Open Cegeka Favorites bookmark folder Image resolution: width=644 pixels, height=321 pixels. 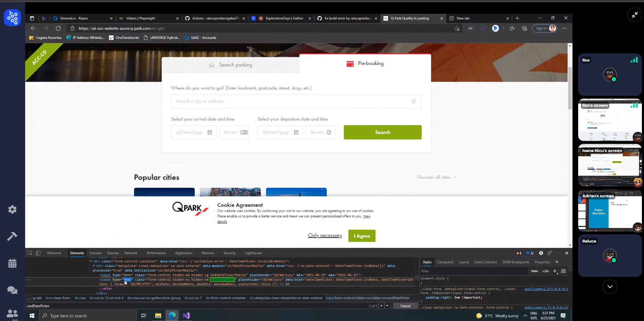pos(45,37)
